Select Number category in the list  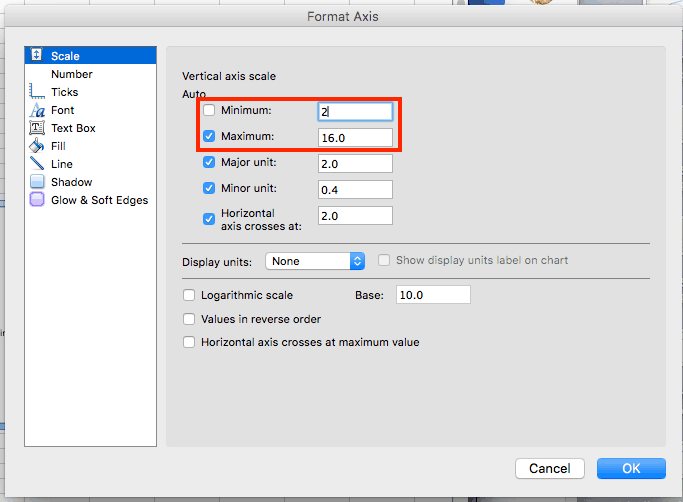[72, 74]
